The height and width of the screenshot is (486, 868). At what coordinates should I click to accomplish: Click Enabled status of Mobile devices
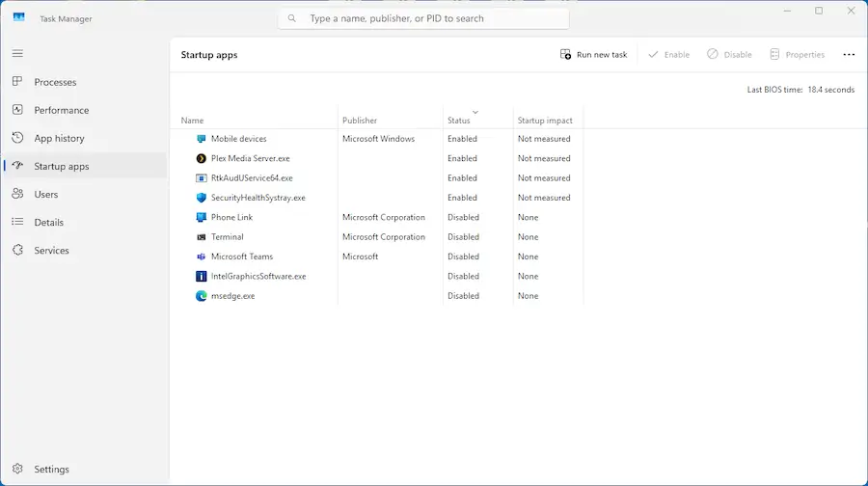click(x=462, y=139)
